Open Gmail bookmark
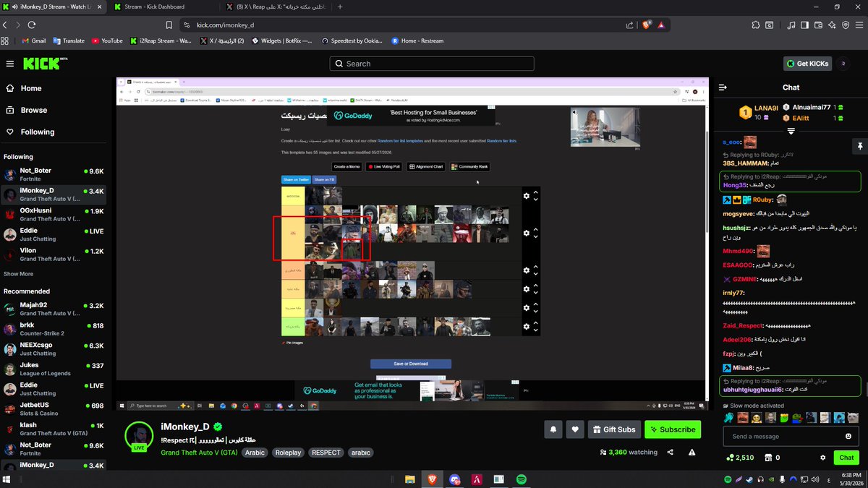Image resolution: width=868 pixels, height=488 pixels. pyautogui.click(x=34, y=41)
